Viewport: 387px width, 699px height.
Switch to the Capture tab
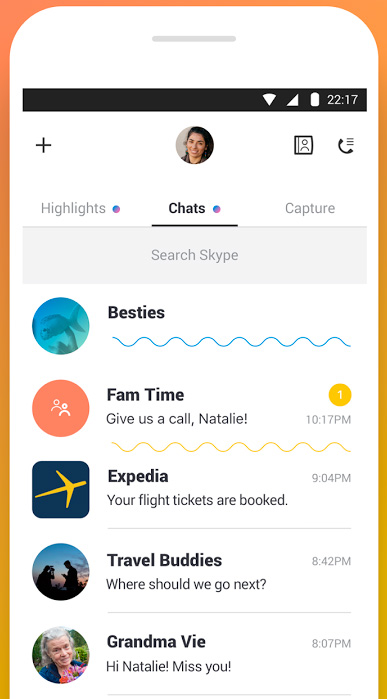[x=310, y=208]
